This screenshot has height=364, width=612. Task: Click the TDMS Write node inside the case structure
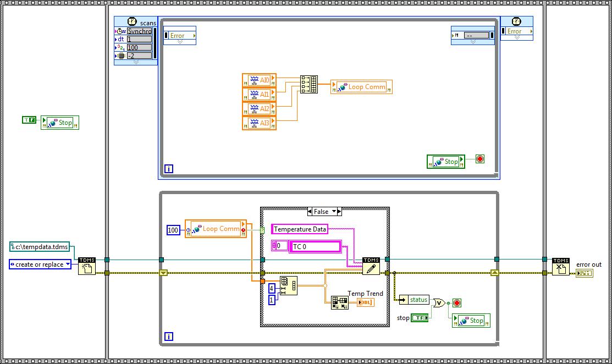coord(371,267)
